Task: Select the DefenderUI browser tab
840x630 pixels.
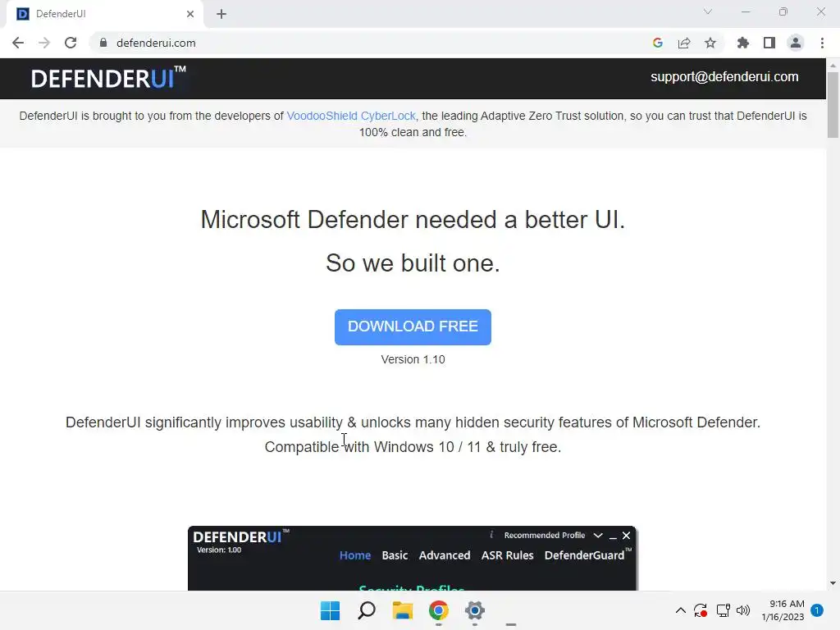Action: pyautogui.click(x=104, y=14)
